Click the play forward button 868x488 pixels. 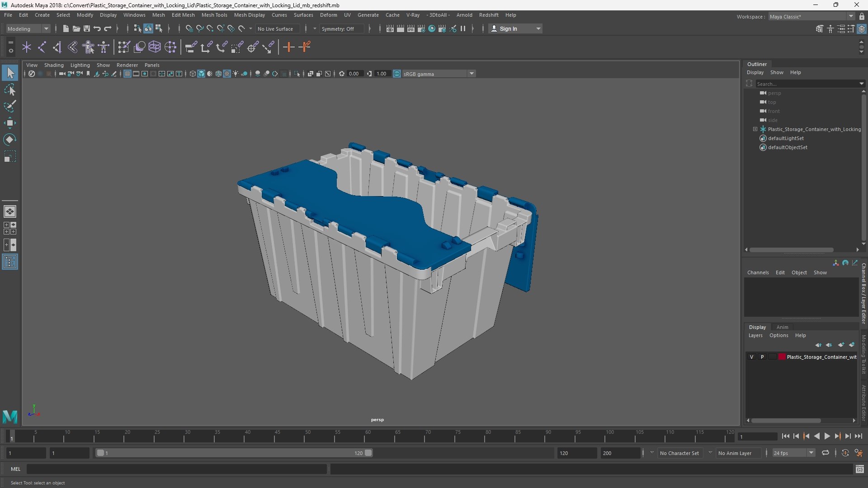[x=827, y=436]
